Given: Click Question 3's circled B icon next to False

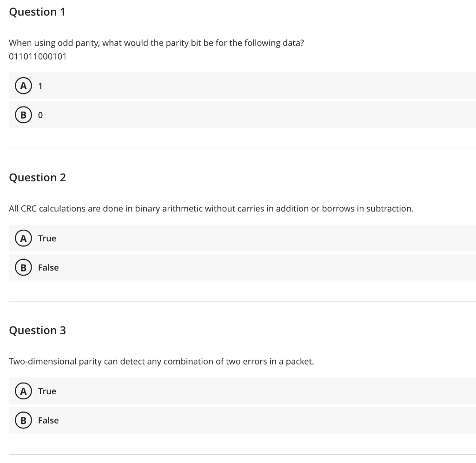Looking at the screenshot, I should click(x=23, y=420).
